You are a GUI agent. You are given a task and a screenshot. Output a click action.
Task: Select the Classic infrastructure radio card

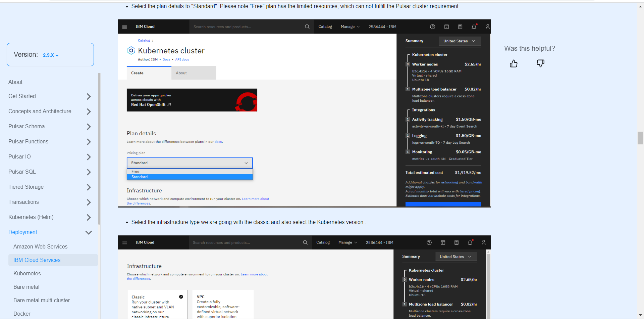pyautogui.click(x=157, y=304)
